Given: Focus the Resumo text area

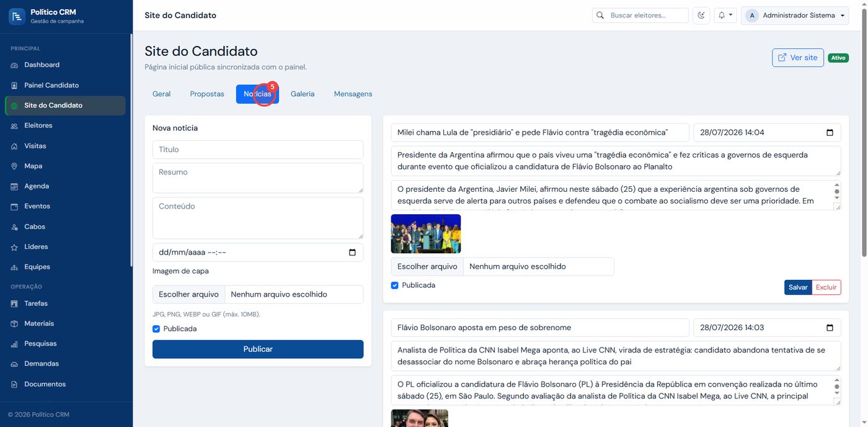Looking at the screenshot, I should [258, 178].
